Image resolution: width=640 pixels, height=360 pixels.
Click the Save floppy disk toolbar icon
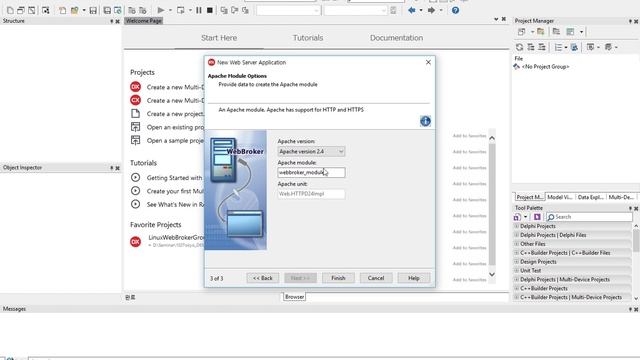coord(93,10)
